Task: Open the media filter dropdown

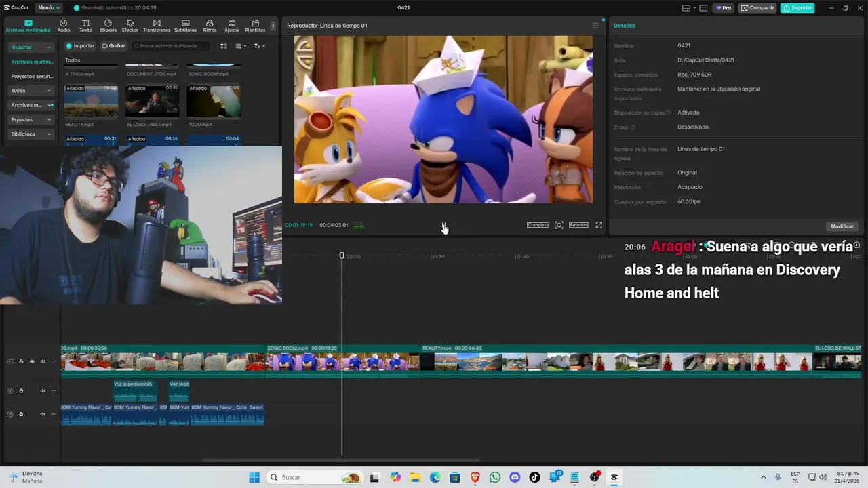Action: (259, 46)
